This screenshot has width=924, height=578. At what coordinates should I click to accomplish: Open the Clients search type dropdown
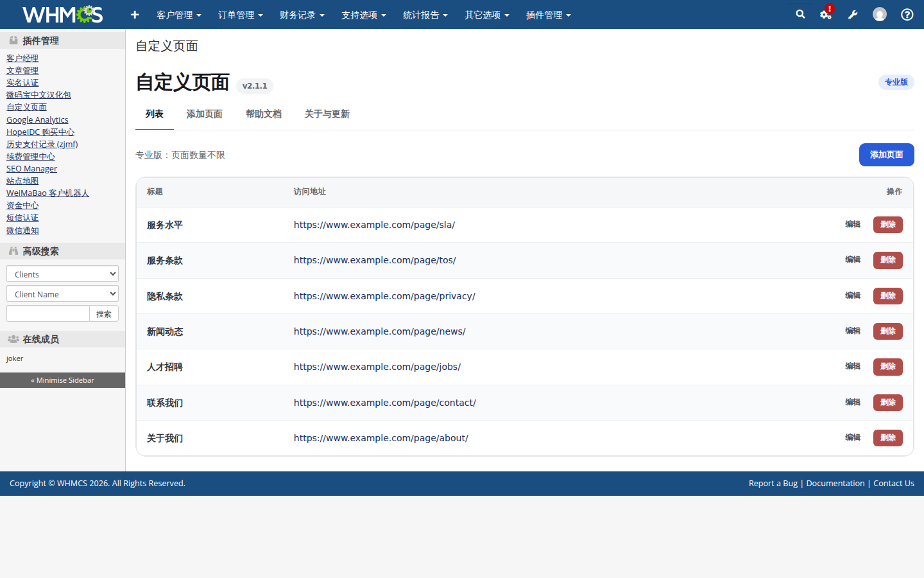pyautogui.click(x=62, y=274)
